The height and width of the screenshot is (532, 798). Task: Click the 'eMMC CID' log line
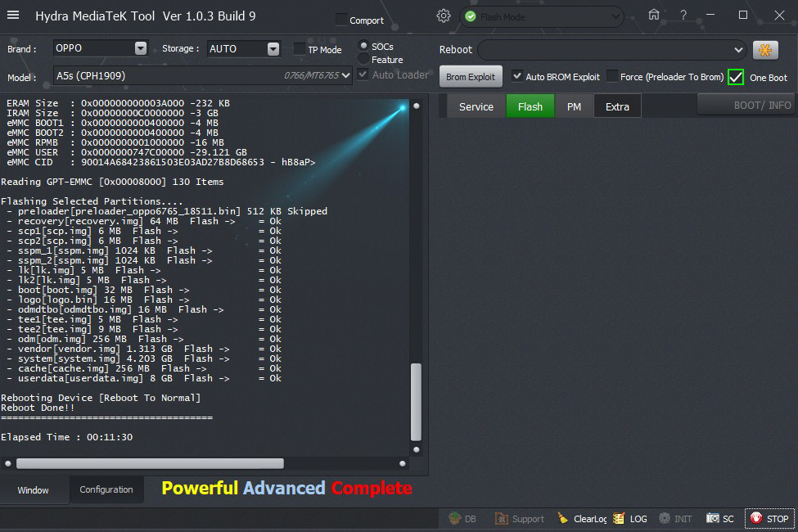[160, 162]
